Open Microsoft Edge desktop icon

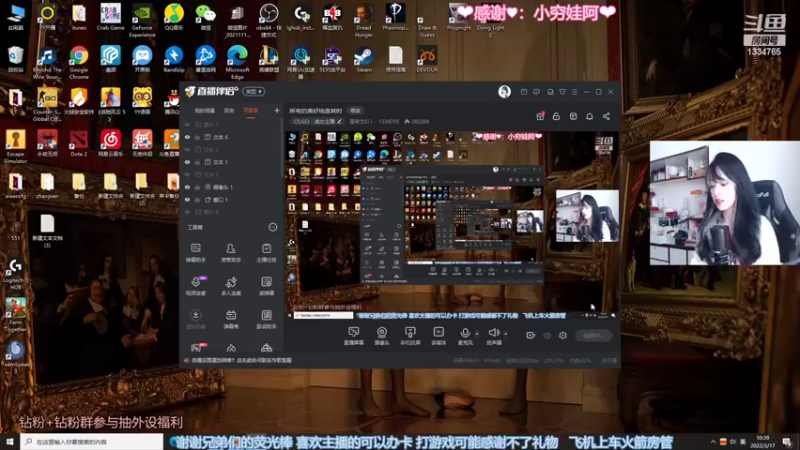[x=237, y=62]
